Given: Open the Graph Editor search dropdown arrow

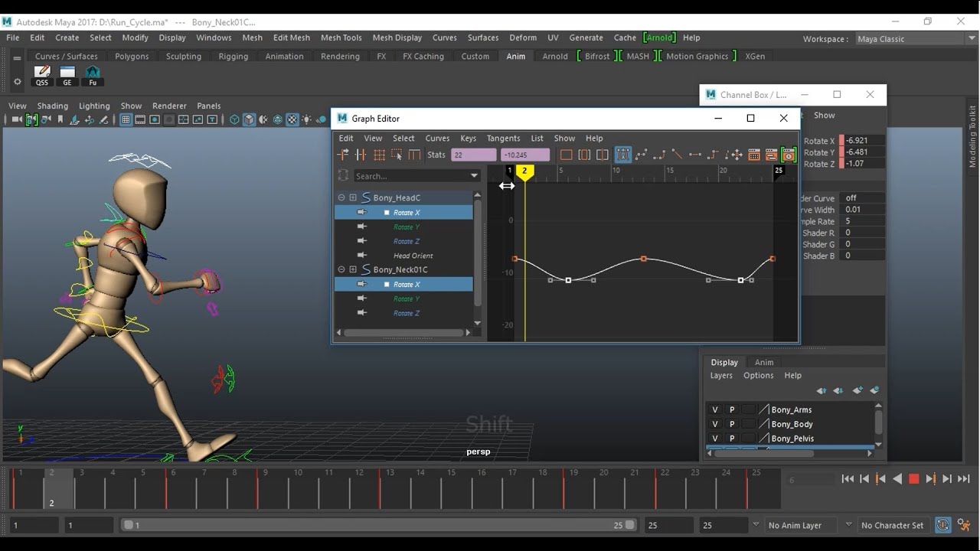Looking at the screenshot, I should point(474,176).
